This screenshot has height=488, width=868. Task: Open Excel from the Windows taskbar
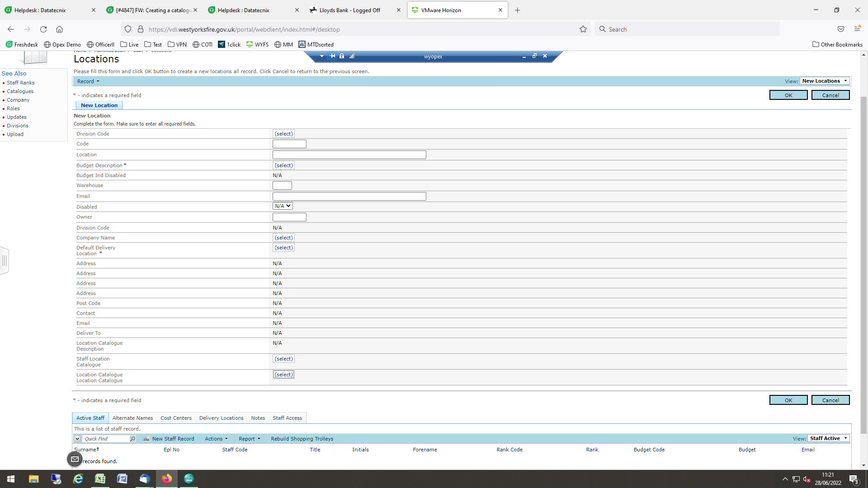(x=100, y=479)
